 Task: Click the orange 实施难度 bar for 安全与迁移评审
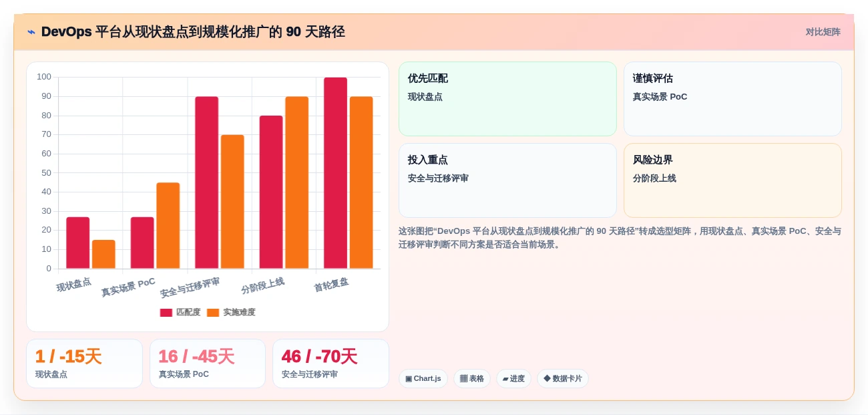232,202
